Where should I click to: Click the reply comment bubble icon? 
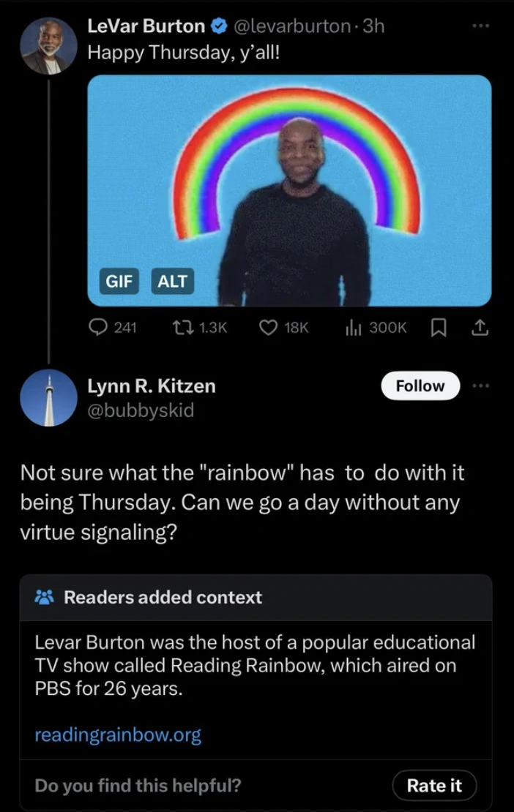(98, 328)
